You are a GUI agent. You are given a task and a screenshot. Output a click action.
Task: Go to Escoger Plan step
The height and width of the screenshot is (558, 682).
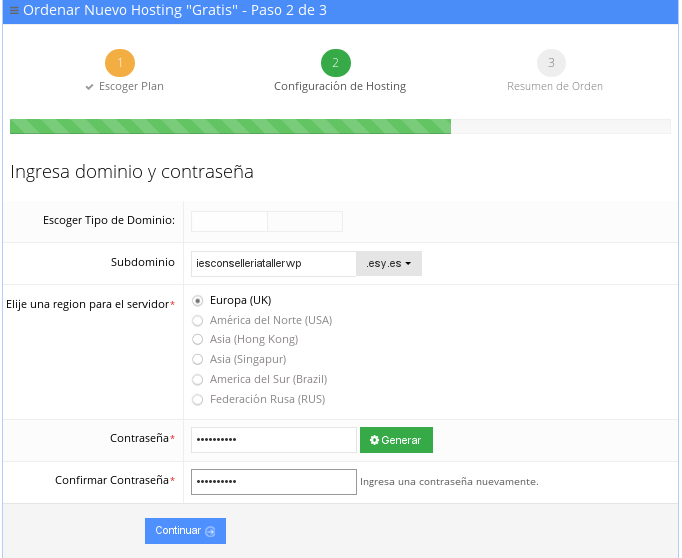coord(131,86)
